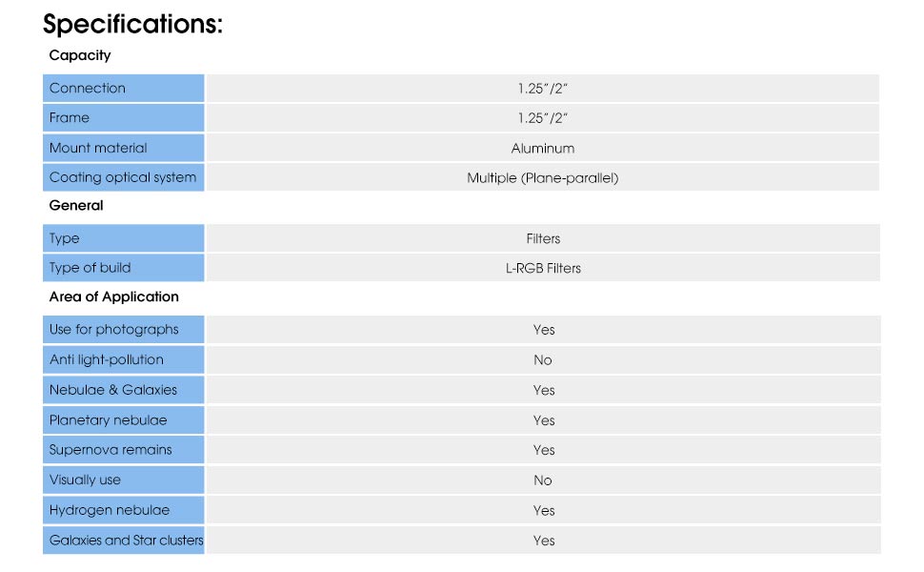This screenshot has width=924, height=572.
Task: Click the No value for Anti light-pollution
Action: point(543,359)
